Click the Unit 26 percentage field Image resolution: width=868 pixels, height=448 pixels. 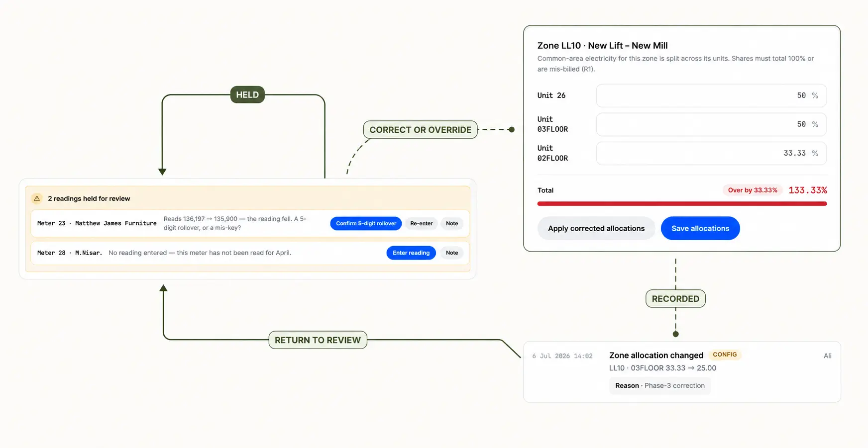tap(711, 95)
